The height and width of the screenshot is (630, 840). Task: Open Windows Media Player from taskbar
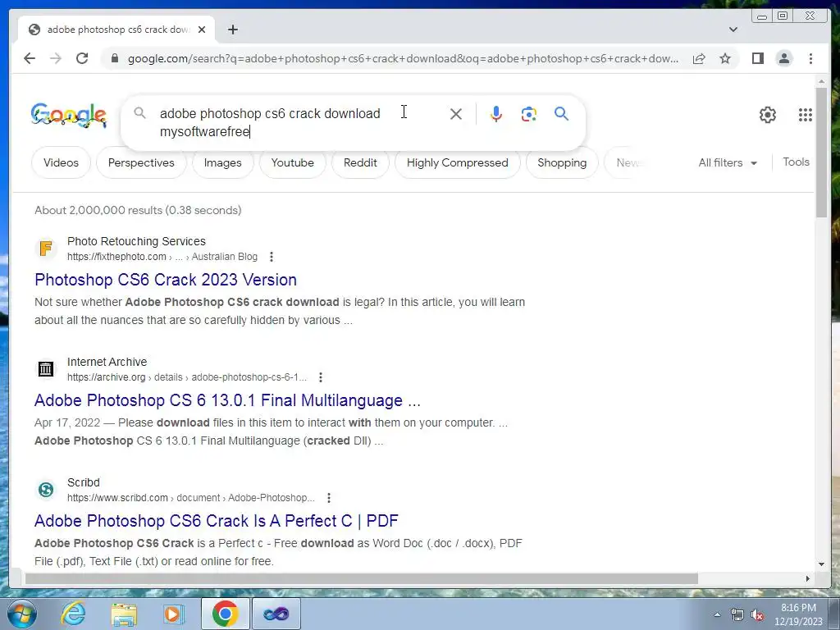(174, 614)
